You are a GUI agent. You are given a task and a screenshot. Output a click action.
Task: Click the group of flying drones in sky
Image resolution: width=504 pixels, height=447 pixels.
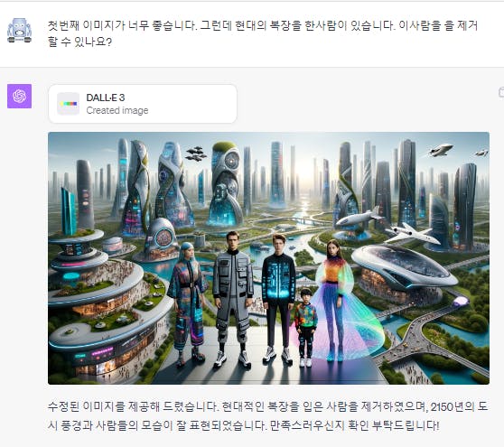click(196, 154)
